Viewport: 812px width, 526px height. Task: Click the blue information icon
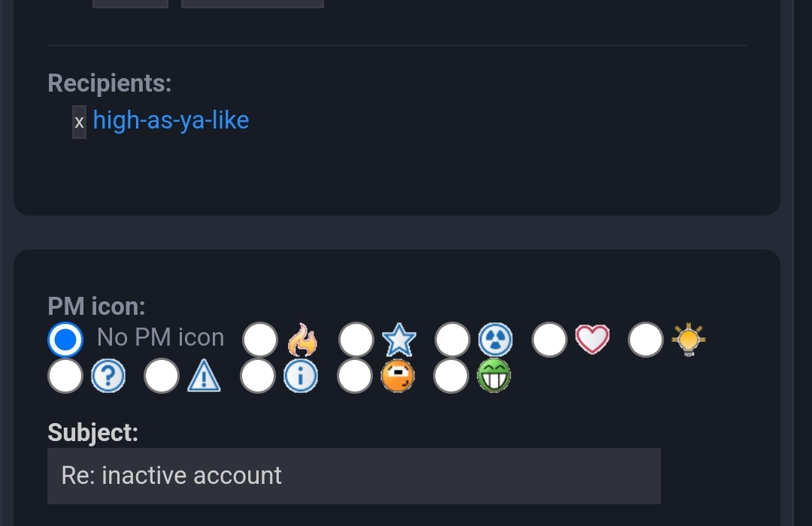point(301,376)
